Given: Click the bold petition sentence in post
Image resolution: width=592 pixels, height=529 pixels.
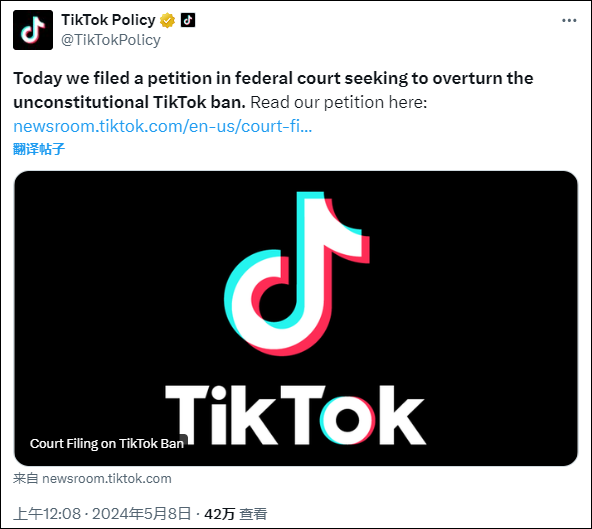Looking at the screenshot, I should [x=273, y=90].
